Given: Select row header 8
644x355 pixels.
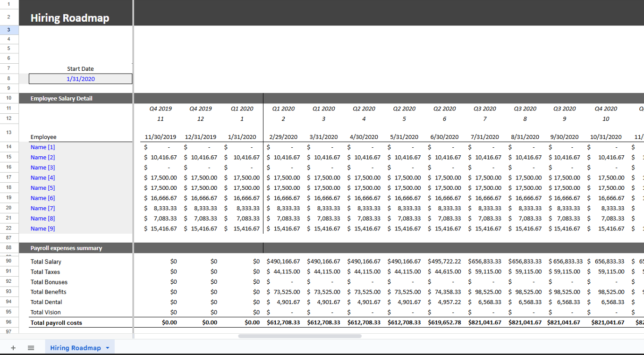Looking at the screenshot, I should click(9, 79).
